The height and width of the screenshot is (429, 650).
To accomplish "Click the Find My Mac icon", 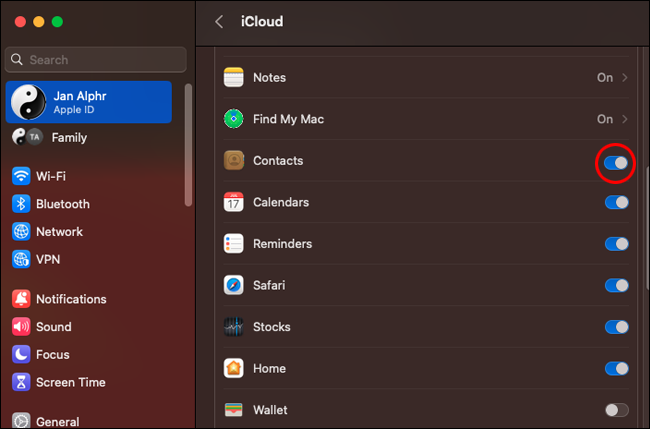I will click(x=233, y=119).
